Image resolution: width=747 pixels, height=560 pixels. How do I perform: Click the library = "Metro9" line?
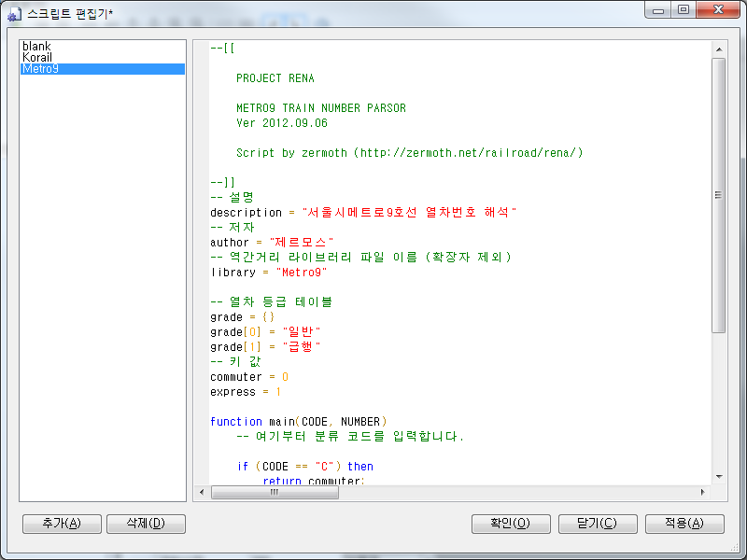(269, 273)
